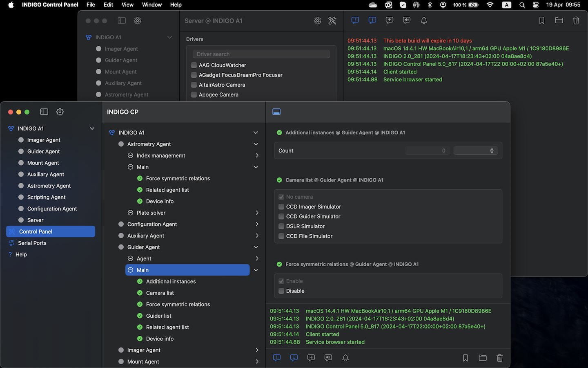Check CCD File Simulator camera

tap(281, 236)
